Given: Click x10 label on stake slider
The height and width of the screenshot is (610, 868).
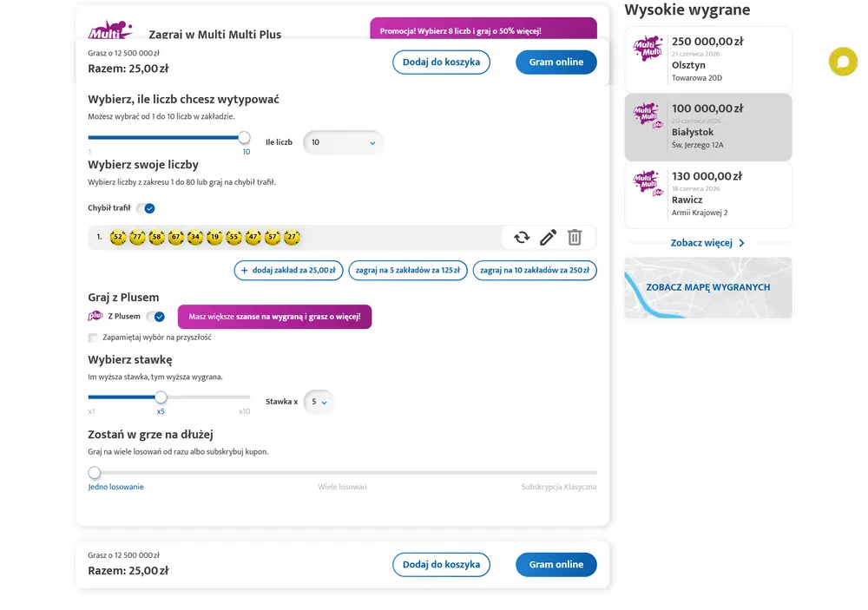Looking at the screenshot, I should pos(244,411).
